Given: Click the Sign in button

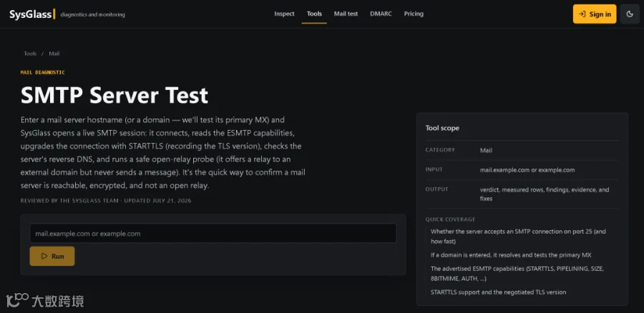Looking at the screenshot, I should pos(595,14).
